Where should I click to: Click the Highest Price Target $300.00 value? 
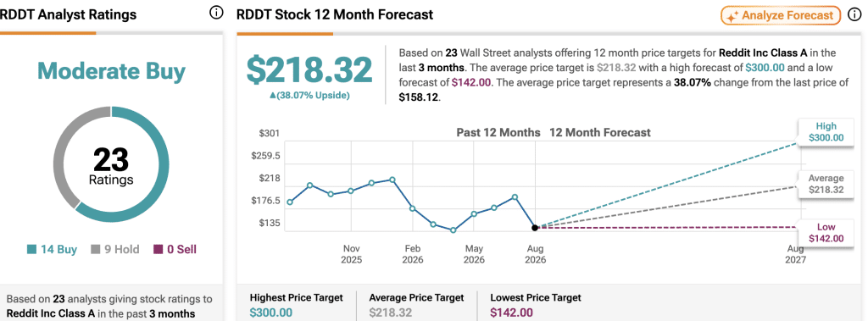coord(270,313)
